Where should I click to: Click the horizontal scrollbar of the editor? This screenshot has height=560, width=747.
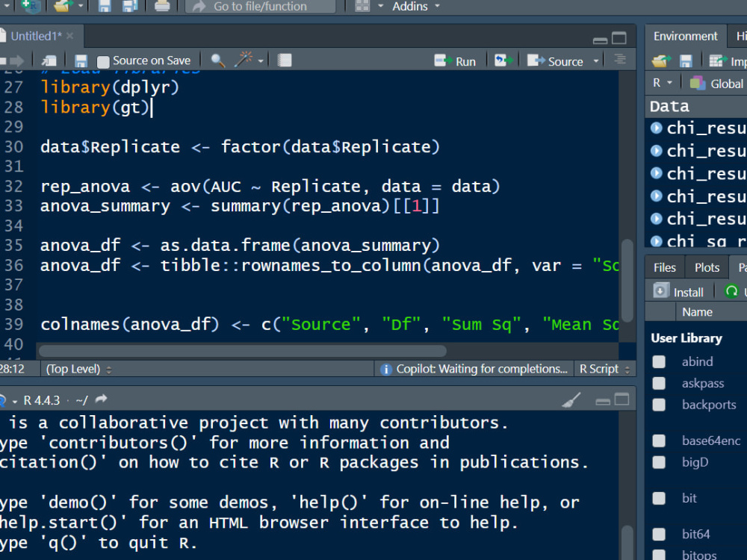(243, 352)
